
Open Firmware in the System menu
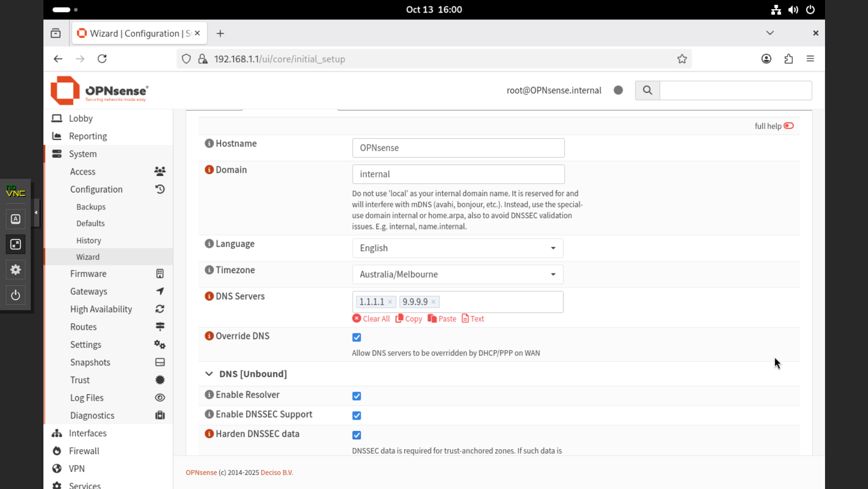(88, 274)
